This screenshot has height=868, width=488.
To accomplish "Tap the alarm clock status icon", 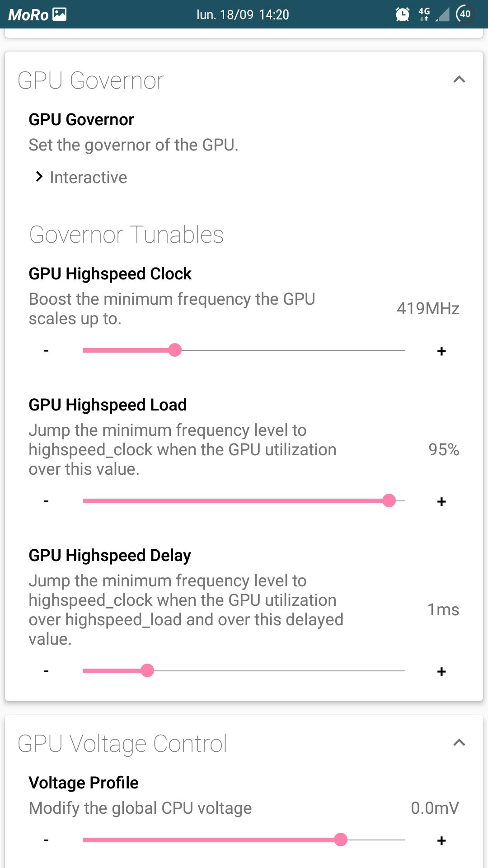I will [402, 14].
